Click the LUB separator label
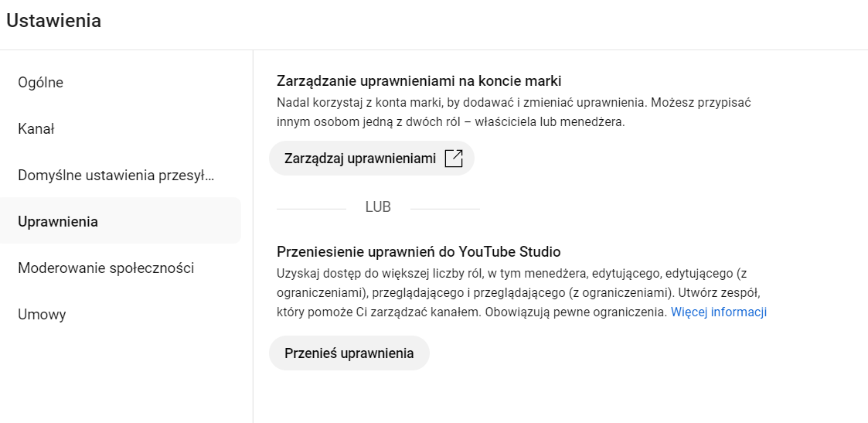 (378, 207)
